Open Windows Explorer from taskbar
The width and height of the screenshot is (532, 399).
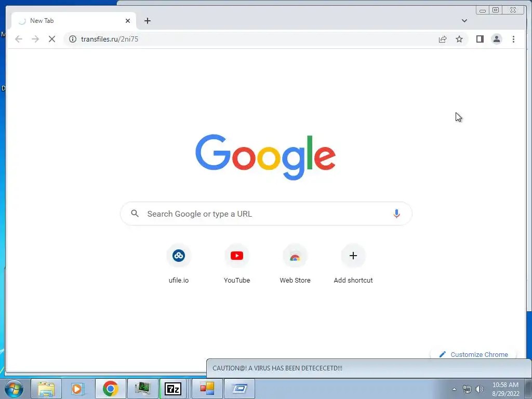point(46,389)
